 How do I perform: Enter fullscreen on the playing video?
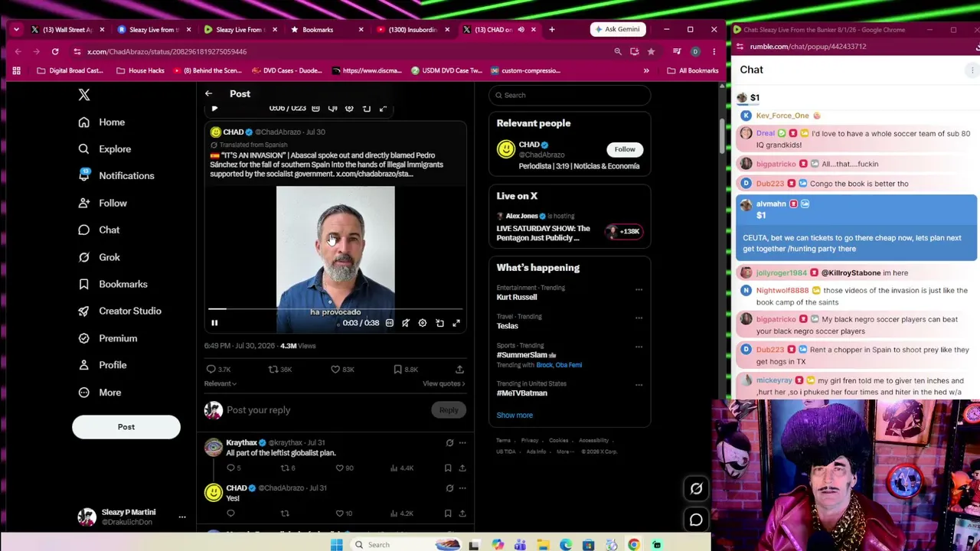click(x=456, y=323)
